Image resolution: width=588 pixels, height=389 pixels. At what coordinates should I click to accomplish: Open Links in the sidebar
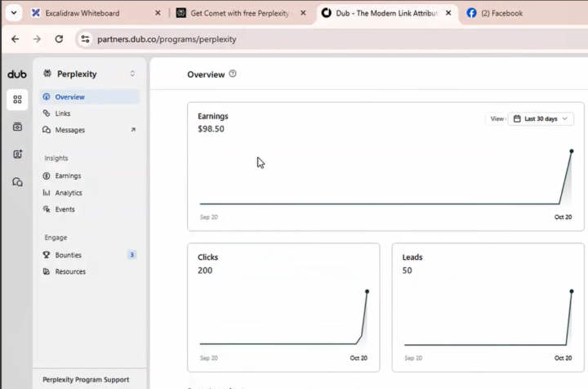(63, 114)
